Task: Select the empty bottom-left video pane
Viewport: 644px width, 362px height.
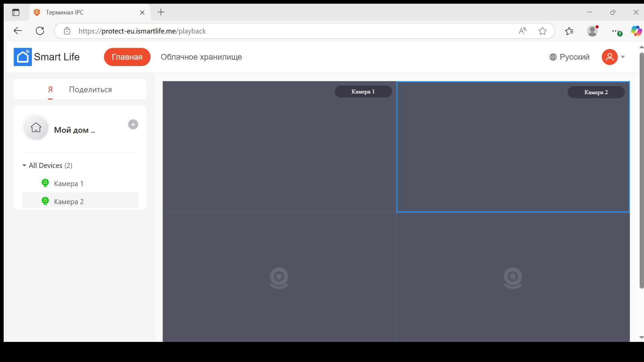Action: click(x=279, y=277)
